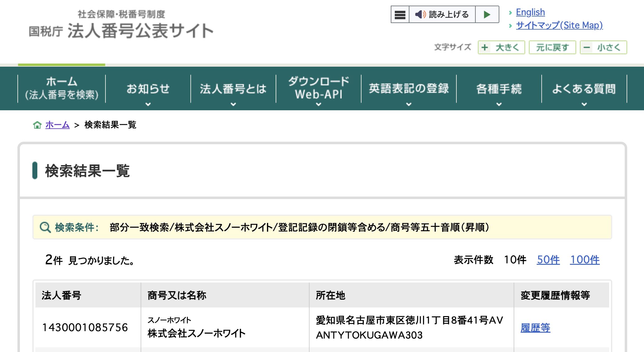Click the home icon in the breadcrumb

pos(37,125)
